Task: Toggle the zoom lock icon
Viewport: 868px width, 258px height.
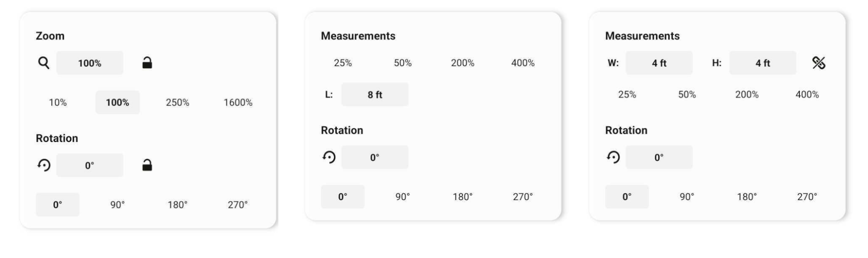Action: point(147,63)
